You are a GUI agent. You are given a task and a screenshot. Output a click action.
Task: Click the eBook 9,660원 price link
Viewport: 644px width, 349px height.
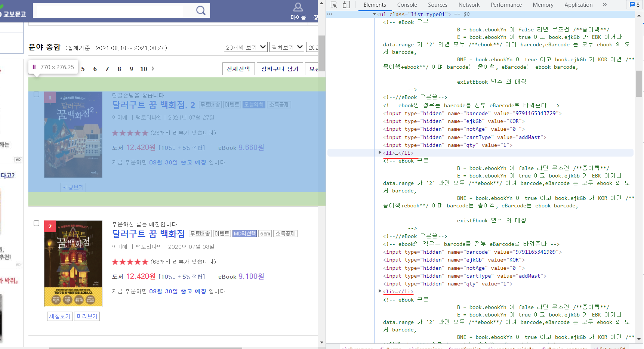[241, 148]
